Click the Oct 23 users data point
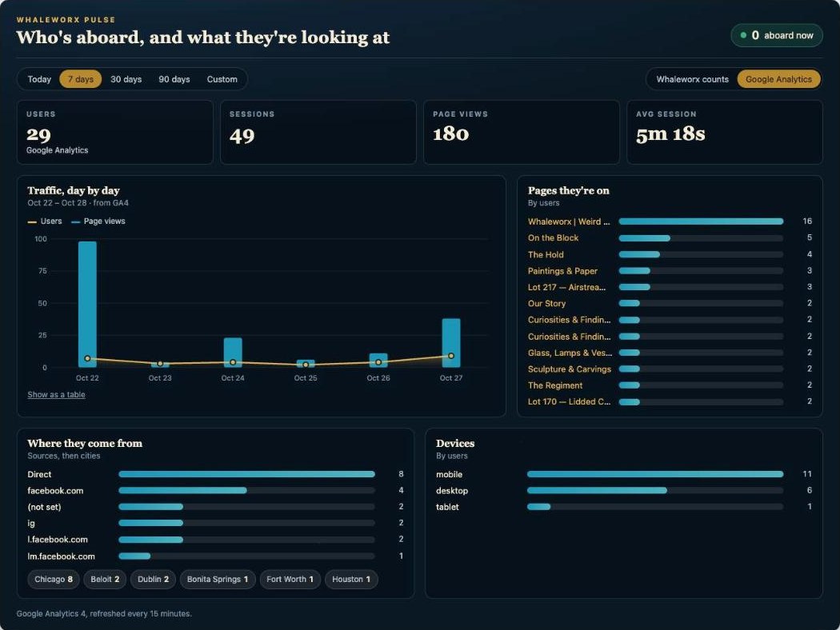 (160, 364)
